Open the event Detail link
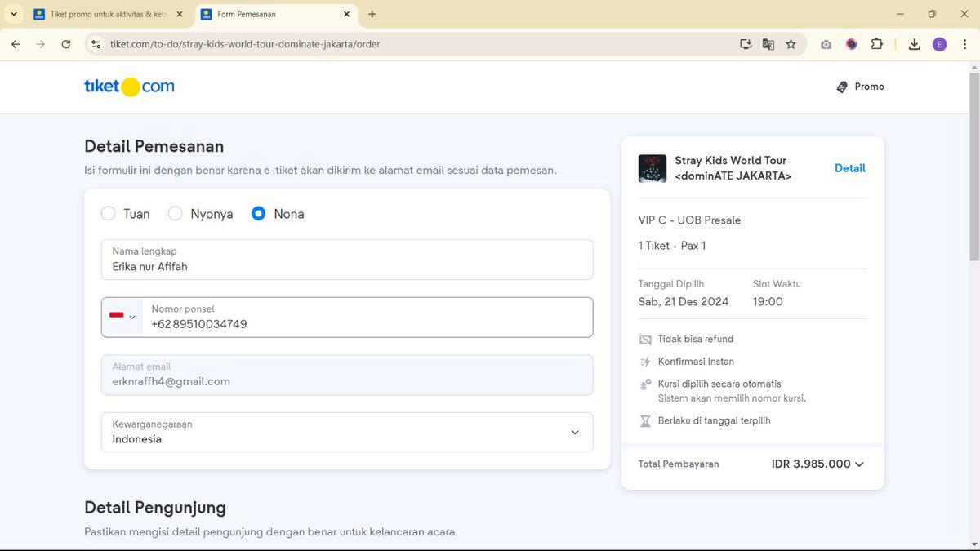Viewport: 980px width, 551px height. tap(850, 168)
